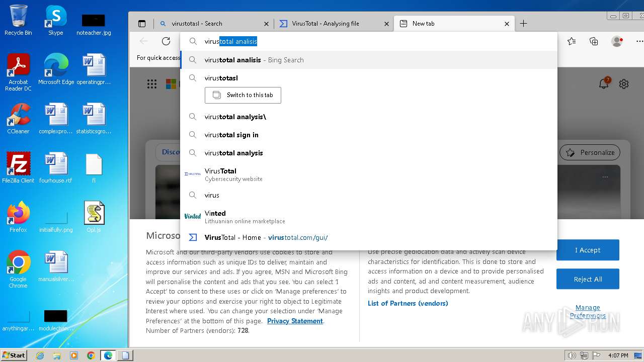Click I Accept cookie button
Viewport: 644px width, 362px height.
(x=588, y=250)
